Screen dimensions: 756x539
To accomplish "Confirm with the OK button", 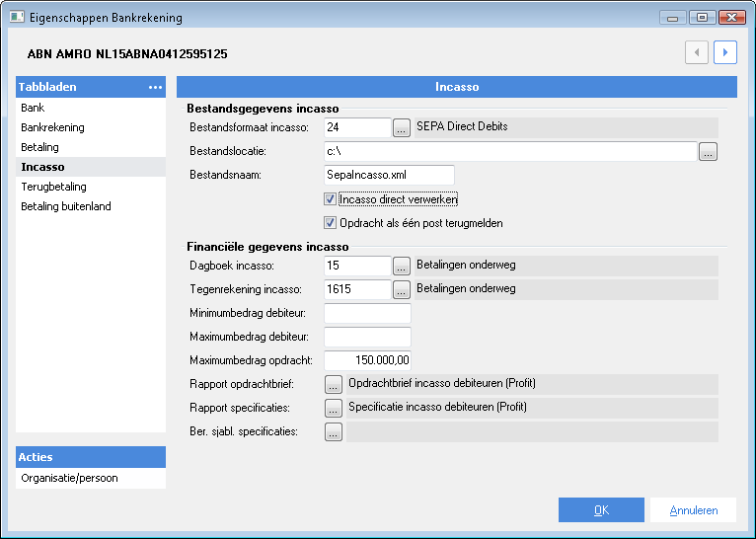I will pos(601,510).
